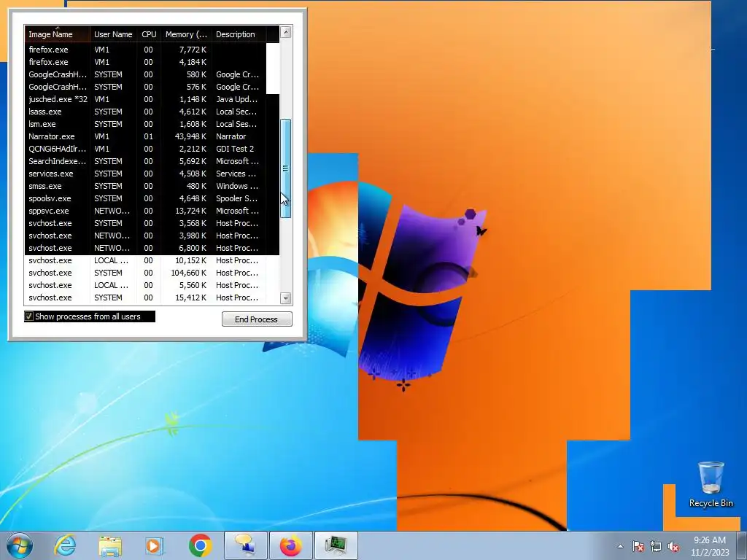747x560 pixels.
Task: Click the Windows ... description of smss.exe
Action: tap(237, 186)
